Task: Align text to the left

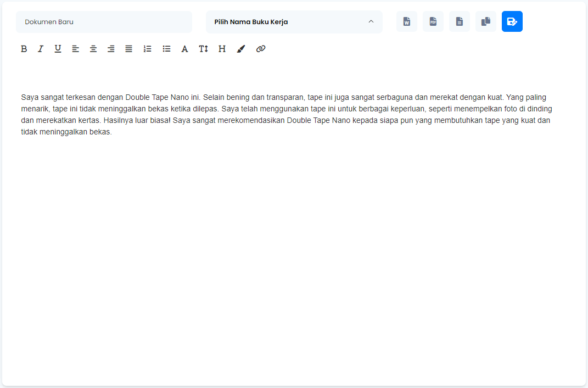Action: pyautogui.click(x=75, y=49)
